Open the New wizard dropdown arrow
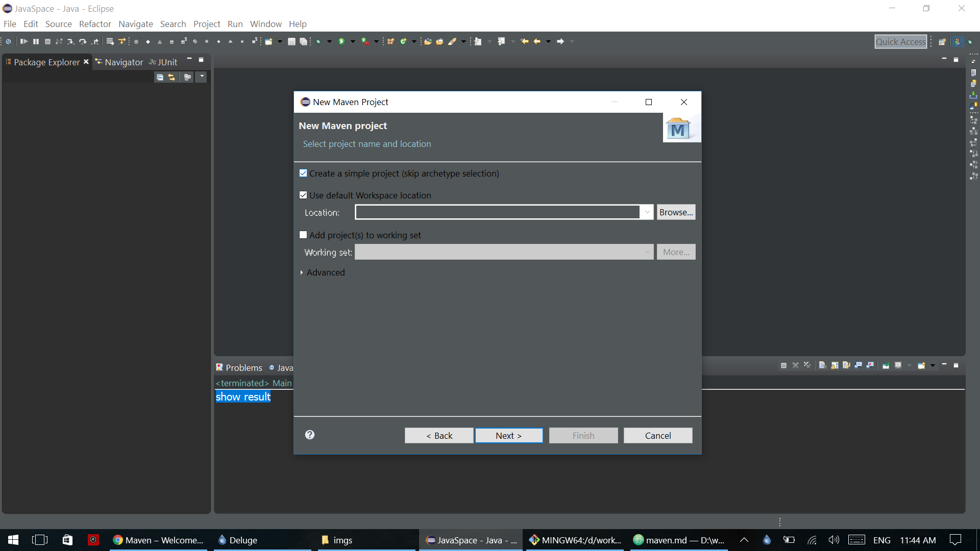The height and width of the screenshot is (551, 980). 280,41
